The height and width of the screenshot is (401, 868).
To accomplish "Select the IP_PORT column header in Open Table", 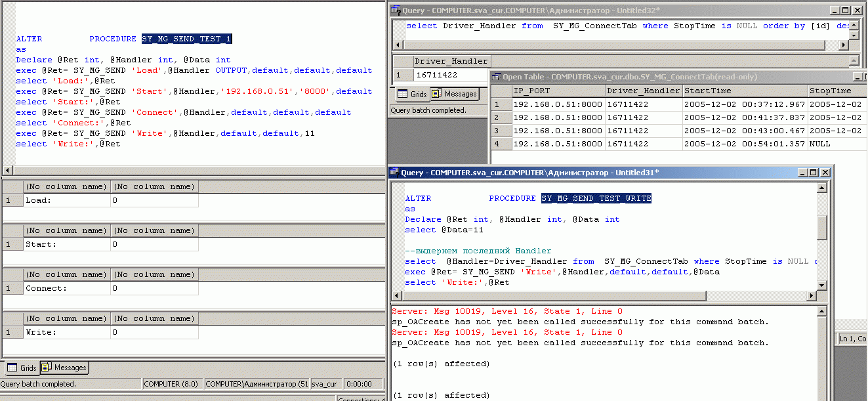I will 558,91.
